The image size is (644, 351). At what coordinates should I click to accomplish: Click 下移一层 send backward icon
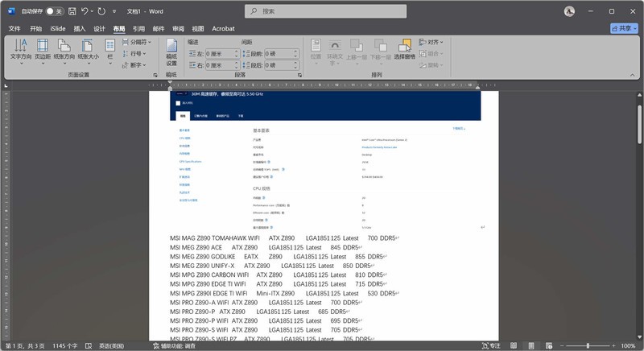(380, 52)
